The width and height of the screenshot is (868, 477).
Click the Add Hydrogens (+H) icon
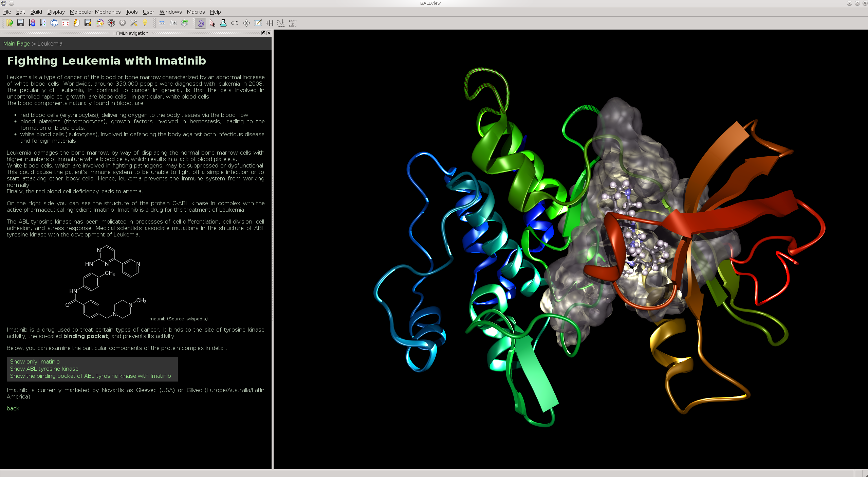(x=270, y=23)
